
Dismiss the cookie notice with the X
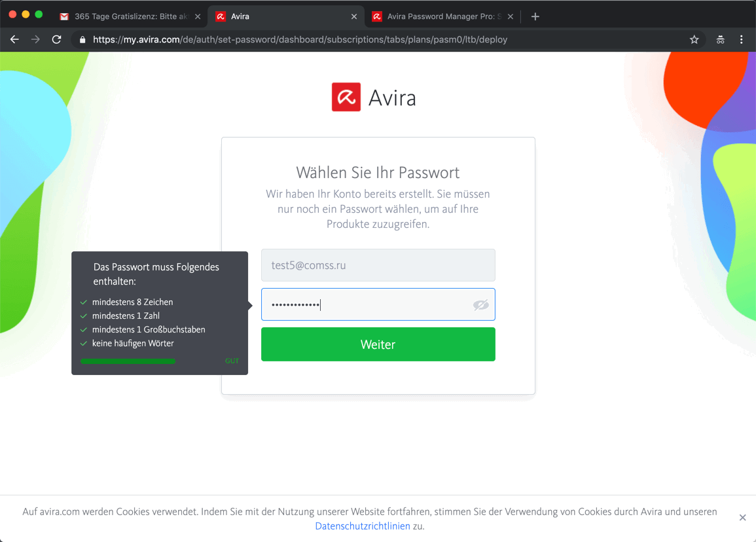point(742,517)
